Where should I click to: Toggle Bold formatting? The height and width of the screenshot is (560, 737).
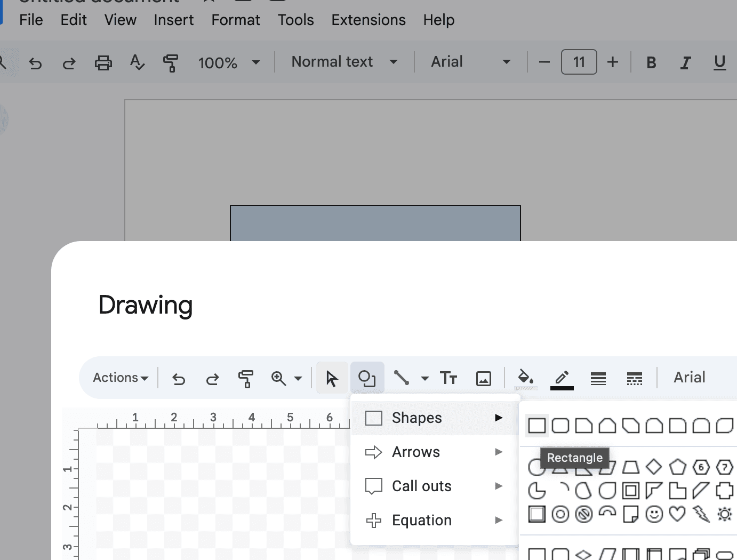[x=651, y=63]
